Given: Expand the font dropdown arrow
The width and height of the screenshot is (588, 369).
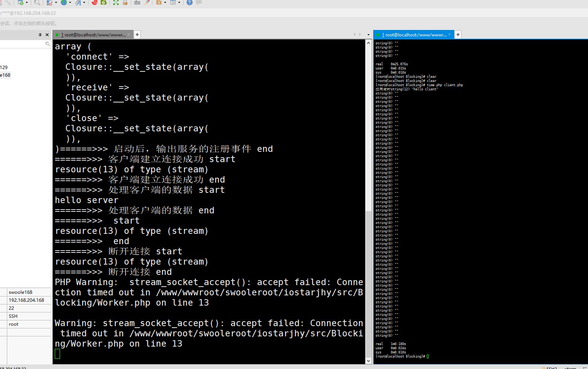Looking at the screenshot, I should coord(84,3).
